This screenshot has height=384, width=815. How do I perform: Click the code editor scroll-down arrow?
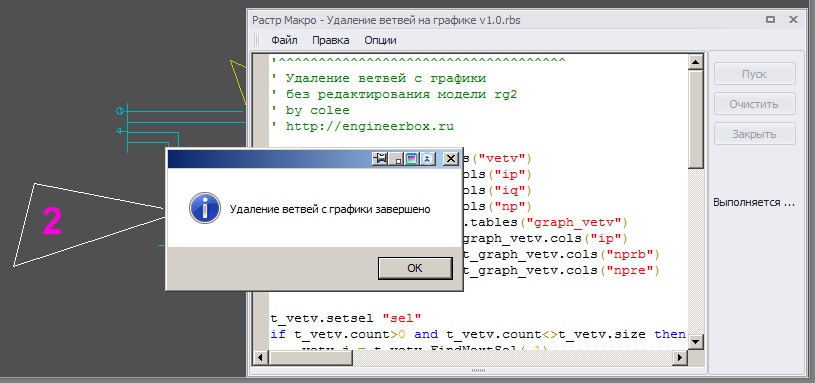click(695, 341)
